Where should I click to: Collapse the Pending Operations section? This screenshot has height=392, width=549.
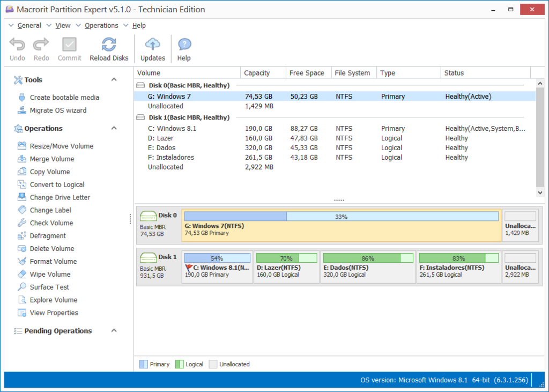tap(114, 331)
